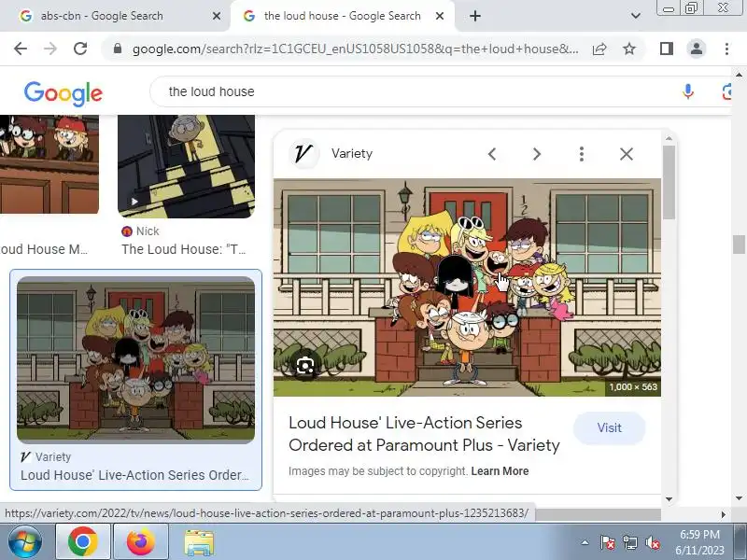The height and width of the screenshot is (560, 747).
Task: Click the browser forward arrow
Action: [x=50, y=49]
